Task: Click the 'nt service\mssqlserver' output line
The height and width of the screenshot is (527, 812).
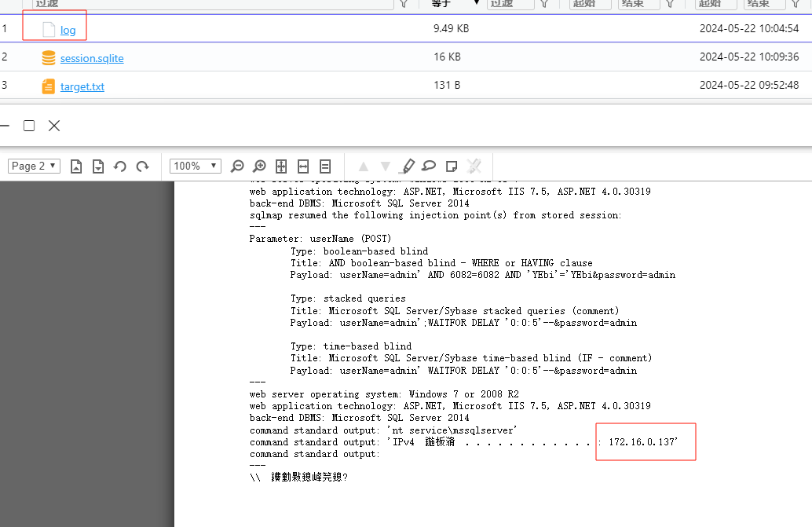Action: tap(383, 430)
